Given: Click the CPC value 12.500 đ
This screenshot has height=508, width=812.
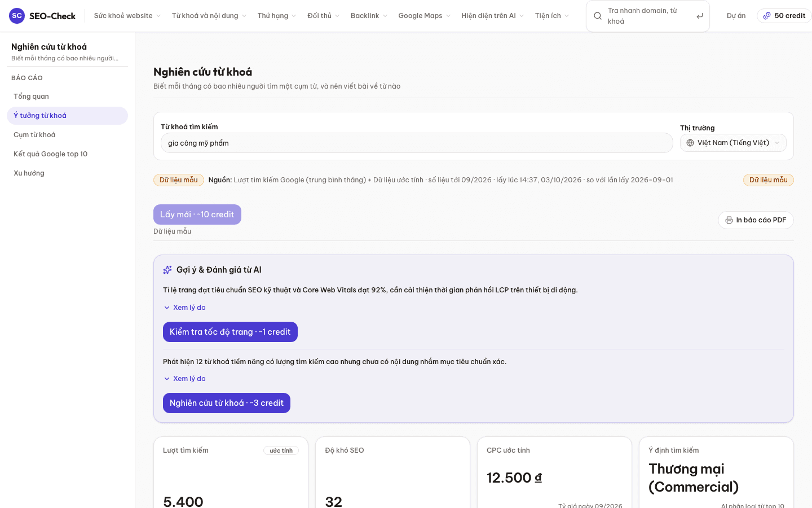Looking at the screenshot, I should 514,478.
